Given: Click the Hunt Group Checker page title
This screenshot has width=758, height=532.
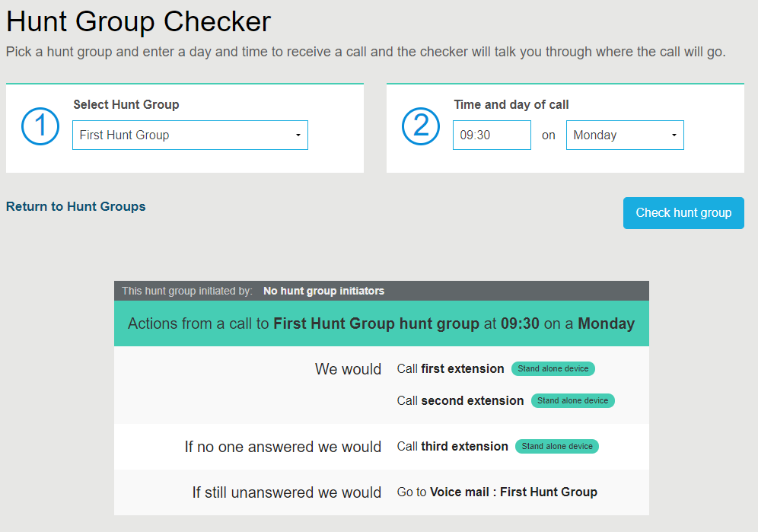Looking at the screenshot, I should coord(139,21).
